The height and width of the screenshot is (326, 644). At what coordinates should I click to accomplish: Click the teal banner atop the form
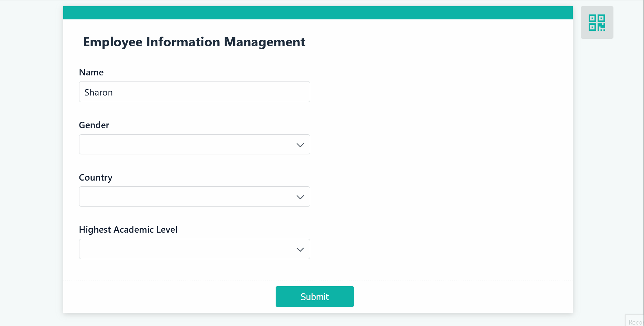click(318, 13)
